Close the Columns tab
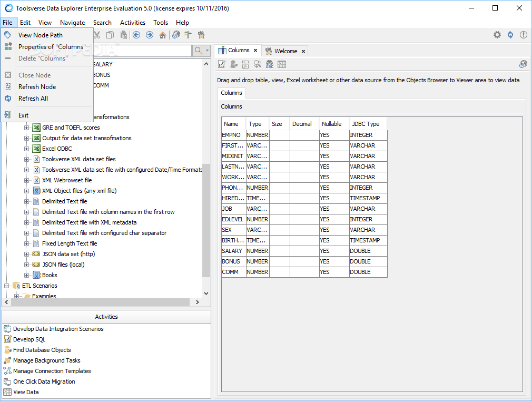This screenshot has height=401, width=532. pyautogui.click(x=255, y=50)
